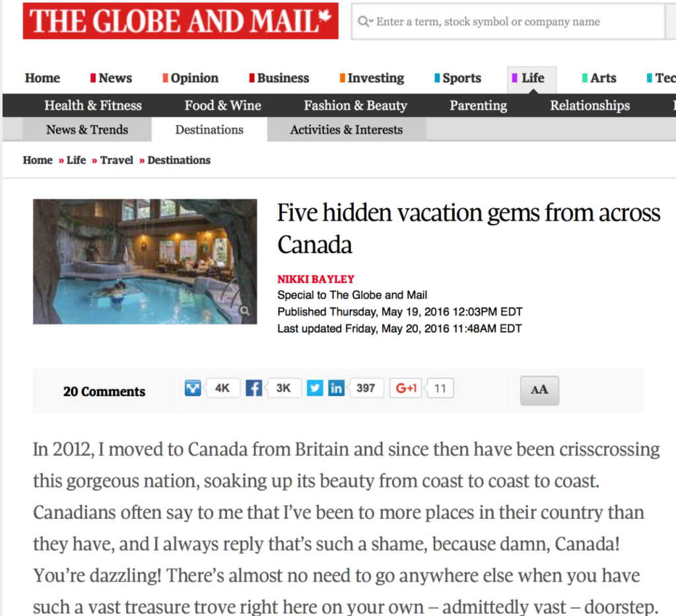Open search dropdown magnifier icon

click(x=364, y=21)
